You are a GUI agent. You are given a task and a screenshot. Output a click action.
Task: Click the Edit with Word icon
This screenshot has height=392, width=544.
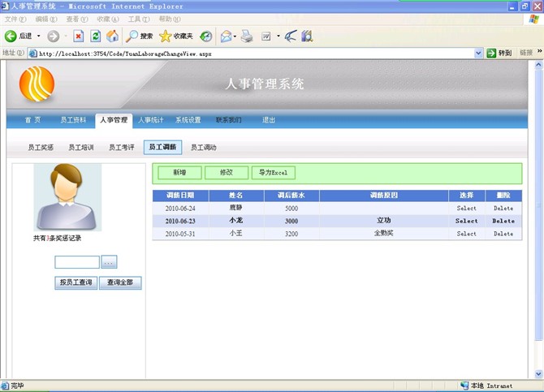pyautogui.click(x=266, y=36)
